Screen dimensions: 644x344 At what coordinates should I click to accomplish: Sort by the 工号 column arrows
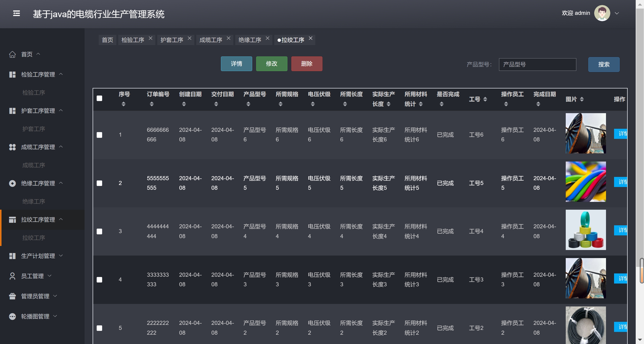[x=485, y=99]
